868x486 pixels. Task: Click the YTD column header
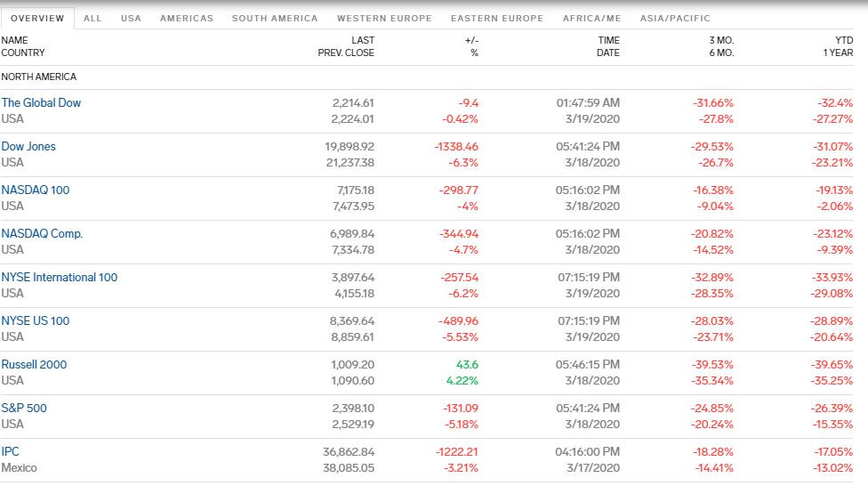pyautogui.click(x=844, y=40)
